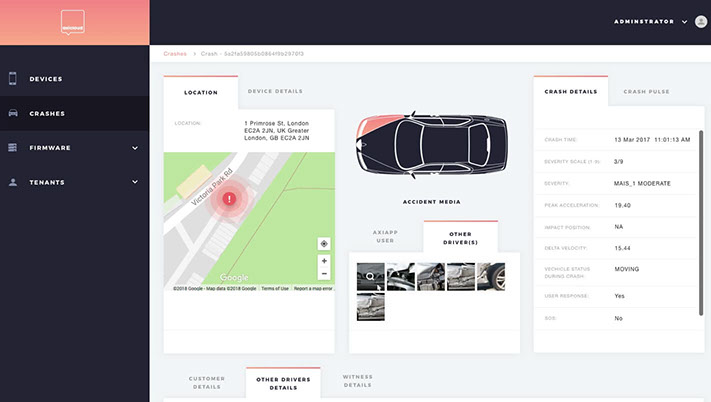Select the AxiApp User media tab
This screenshot has width=711, height=402.
point(385,238)
